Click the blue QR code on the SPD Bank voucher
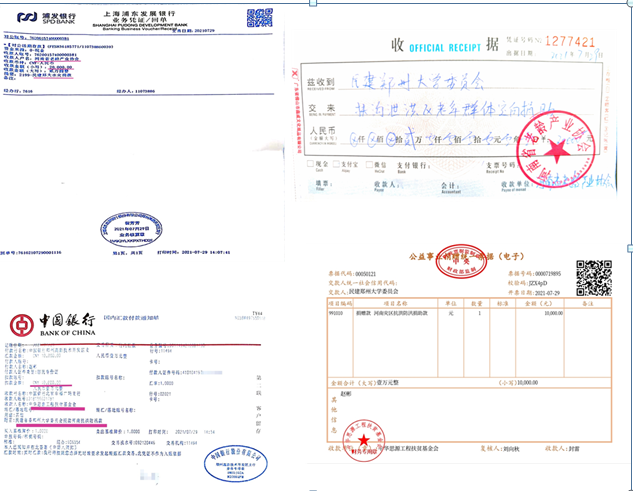Image resolution: width=633 pixels, height=491 pixels. click(x=260, y=17)
